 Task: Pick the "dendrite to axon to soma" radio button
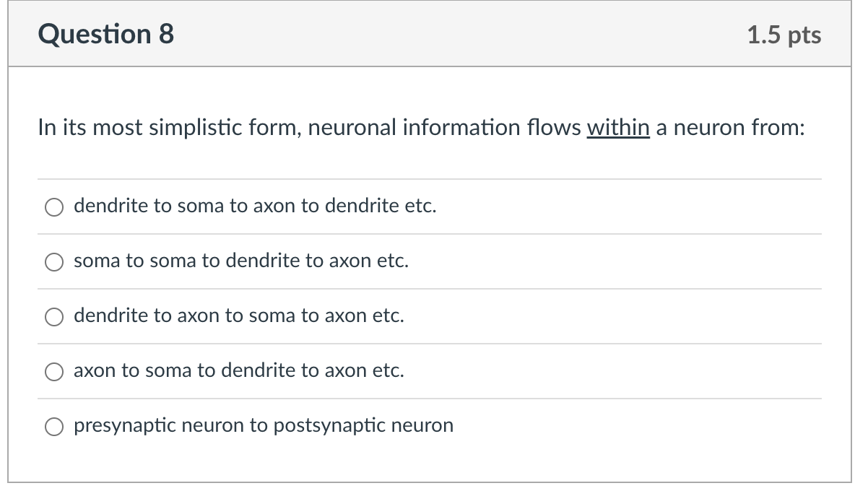(x=55, y=317)
